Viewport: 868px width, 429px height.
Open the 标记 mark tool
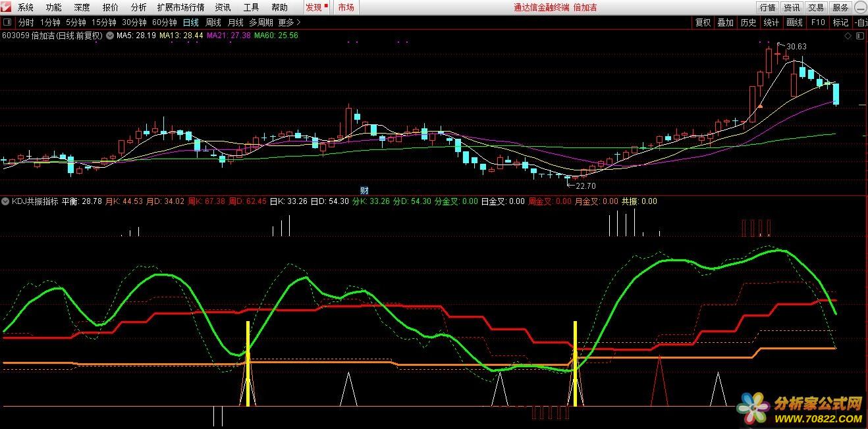(x=840, y=22)
